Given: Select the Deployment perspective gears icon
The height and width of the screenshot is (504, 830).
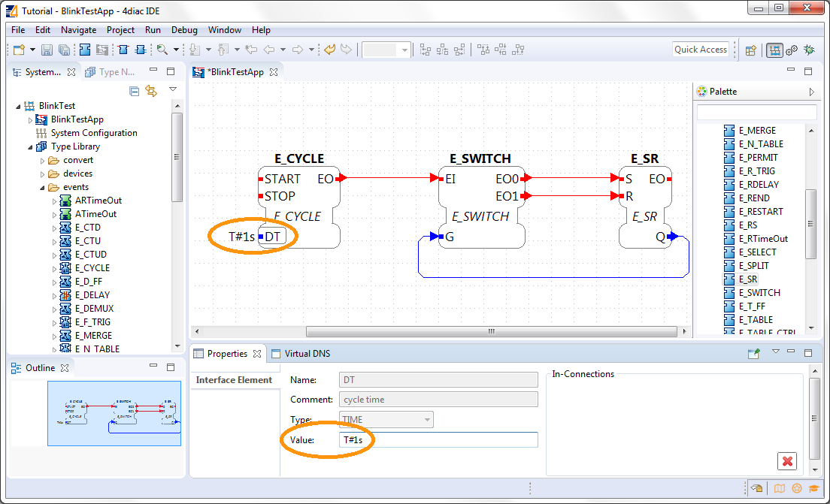Looking at the screenshot, I should click(791, 50).
